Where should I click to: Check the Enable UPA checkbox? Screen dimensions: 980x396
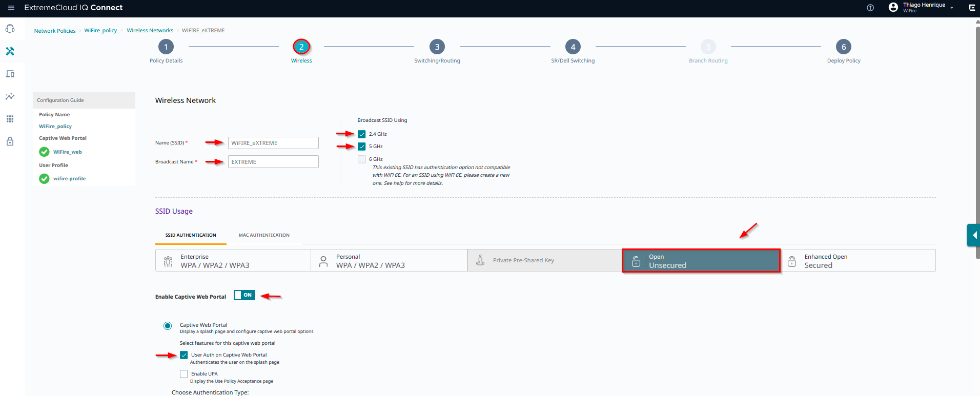click(x=184, y=374)
